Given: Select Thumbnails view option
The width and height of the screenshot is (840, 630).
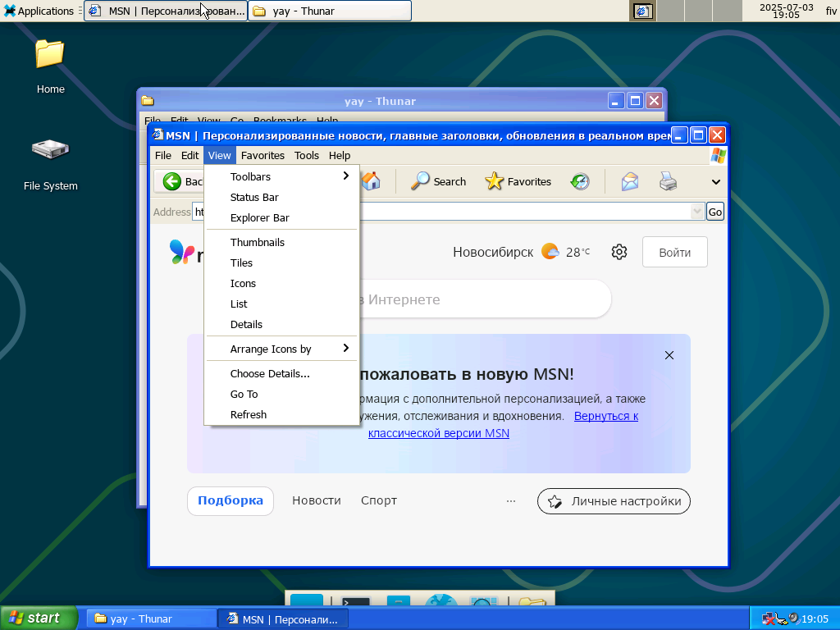Looking at the screenshot, I should [257, 242].
